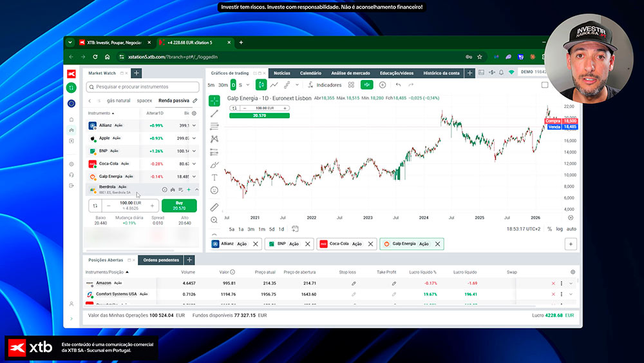Select the 5a chart range
The width and height of the screenshot is (644, 363).
(232, 229)
